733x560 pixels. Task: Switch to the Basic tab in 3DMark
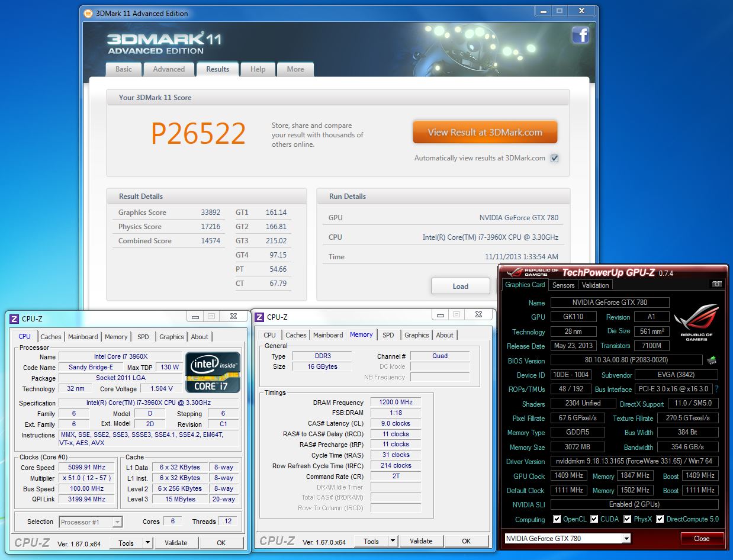[124, 69]
